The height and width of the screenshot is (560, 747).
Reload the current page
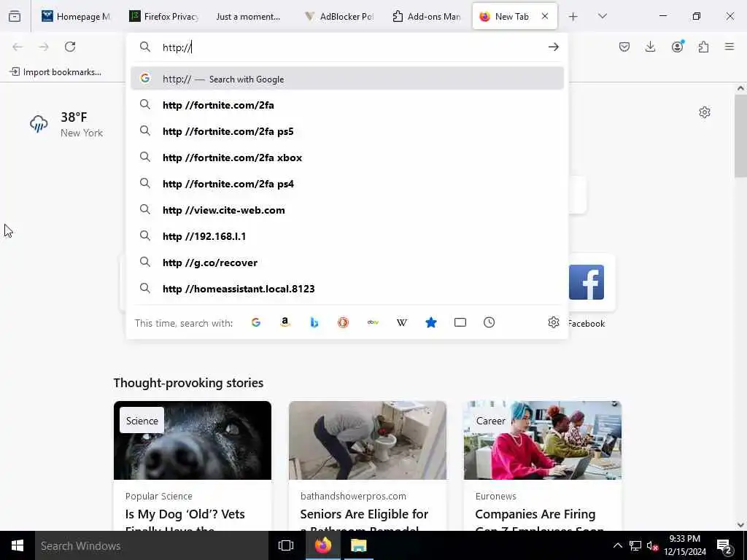coord(70,47)
